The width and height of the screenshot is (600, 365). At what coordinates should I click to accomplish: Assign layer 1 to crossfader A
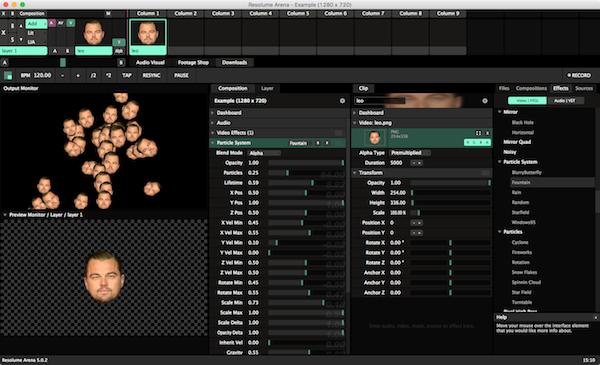point(55,51)
